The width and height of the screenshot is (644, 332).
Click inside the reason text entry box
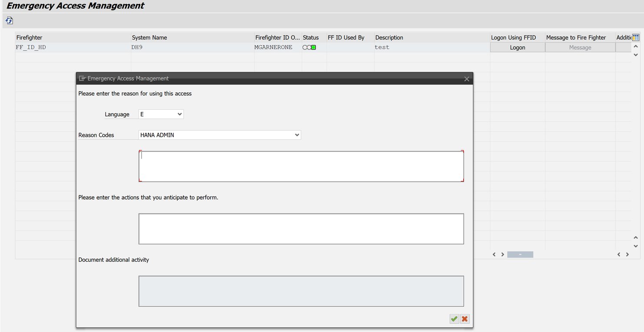pos(301,166)
